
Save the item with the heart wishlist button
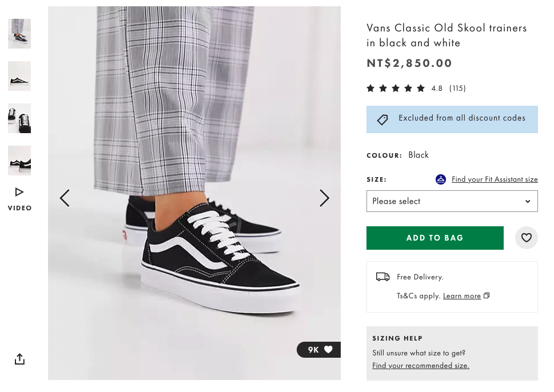[x=526, y=238]
